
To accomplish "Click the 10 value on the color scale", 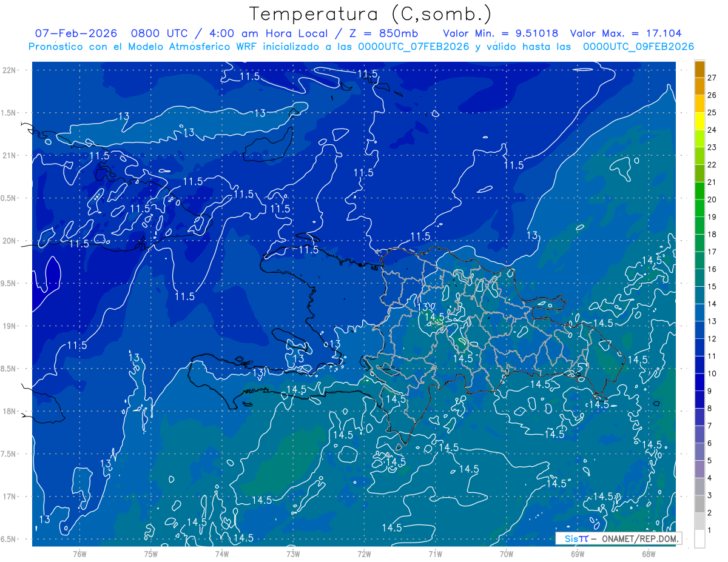I will [x=712, y=373].
